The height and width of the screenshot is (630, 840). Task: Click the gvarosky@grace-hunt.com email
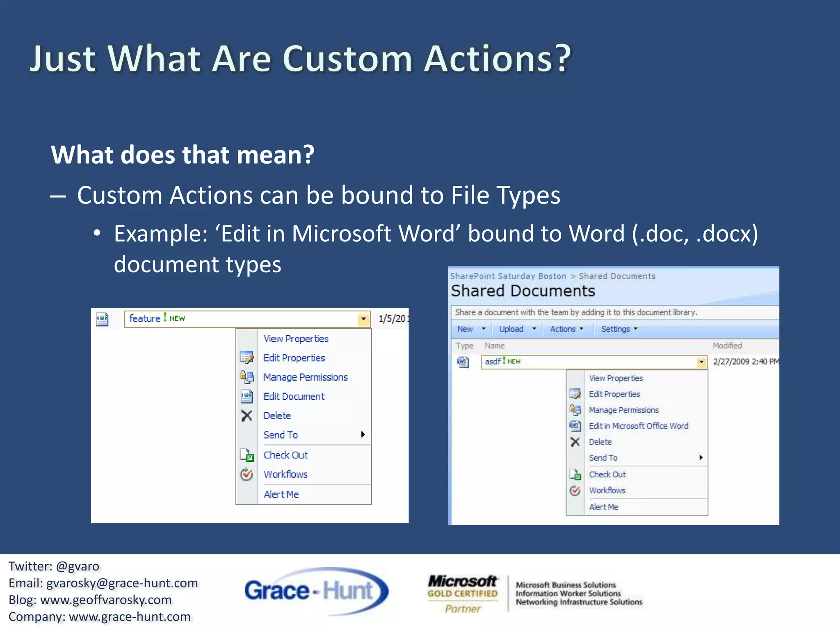(x=122, y=583)
